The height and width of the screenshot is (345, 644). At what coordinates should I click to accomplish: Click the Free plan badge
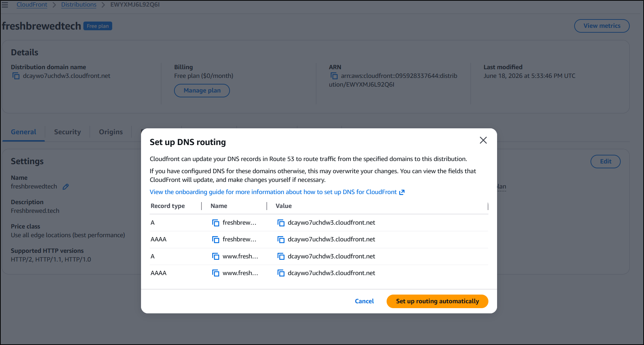[x=98, y=26]
